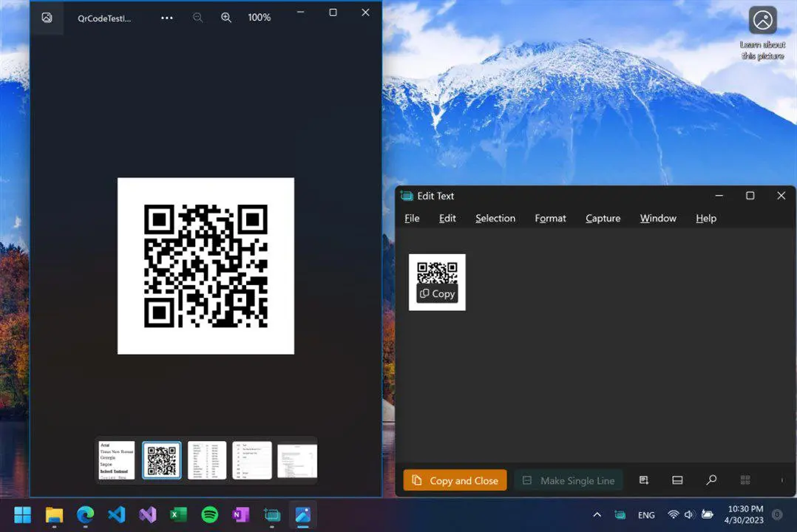This screenshot has height=532, width=797.
Task: Open the Selection menu
Action: pos(495,218)
